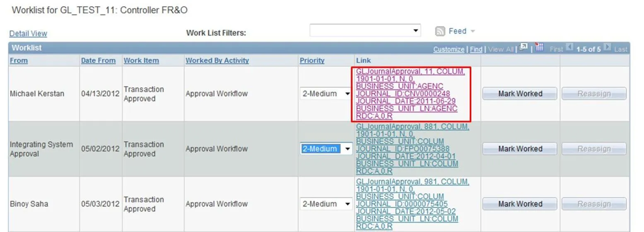Open the Detail View link
Viewport: 644px width, 232px height.
pos(28,34)
